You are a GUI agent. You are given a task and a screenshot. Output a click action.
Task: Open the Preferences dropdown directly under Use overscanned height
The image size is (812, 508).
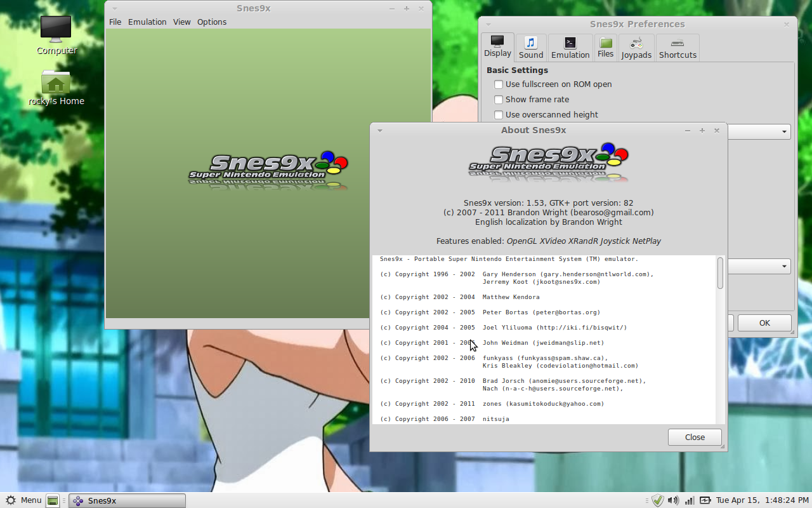point(759,131)
